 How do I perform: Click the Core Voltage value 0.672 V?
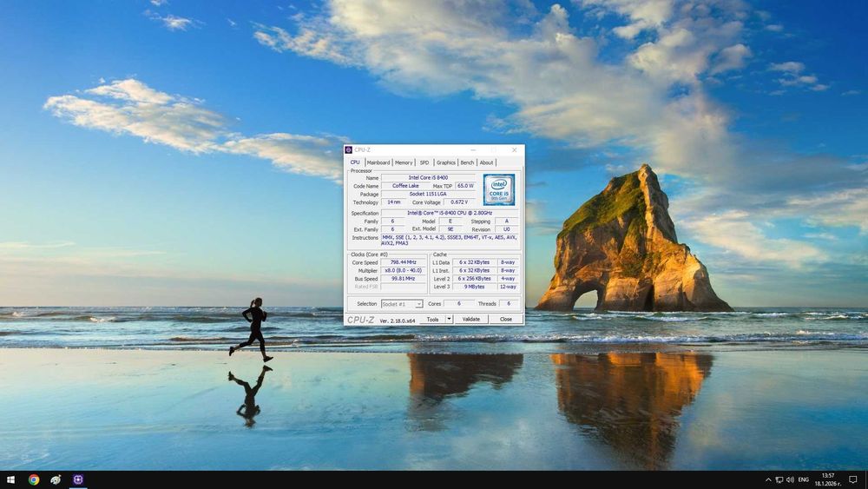click(459, 202)
